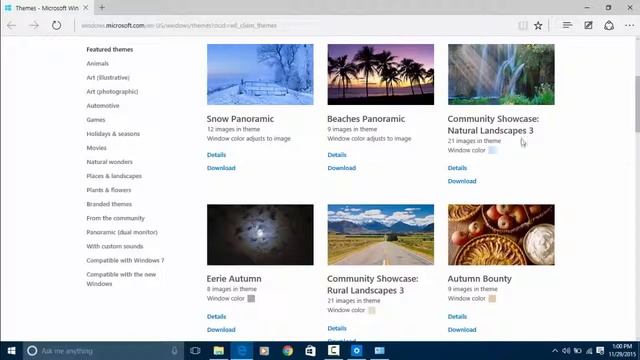
Task: Open Panoramic (dual monitor) category
Action: (122, 232)
